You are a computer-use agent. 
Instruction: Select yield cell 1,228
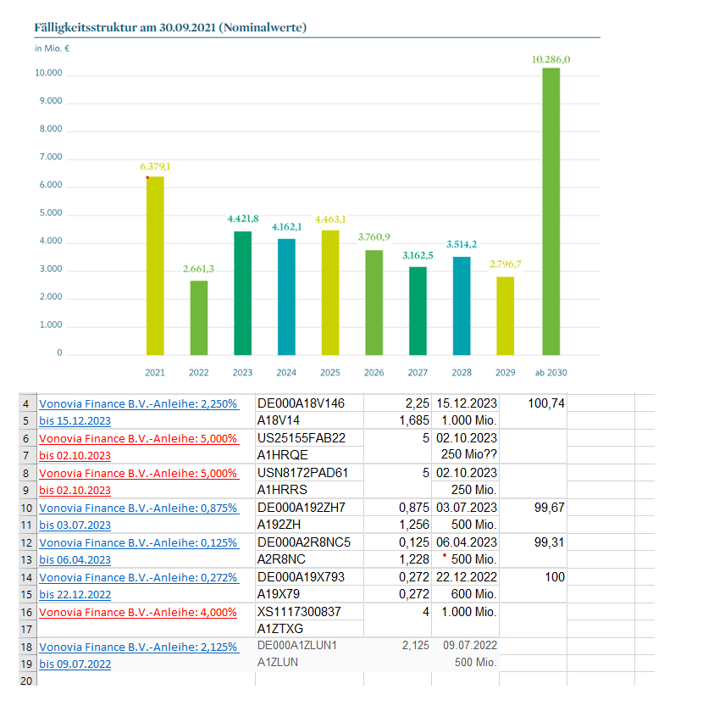tap(397, 559)
